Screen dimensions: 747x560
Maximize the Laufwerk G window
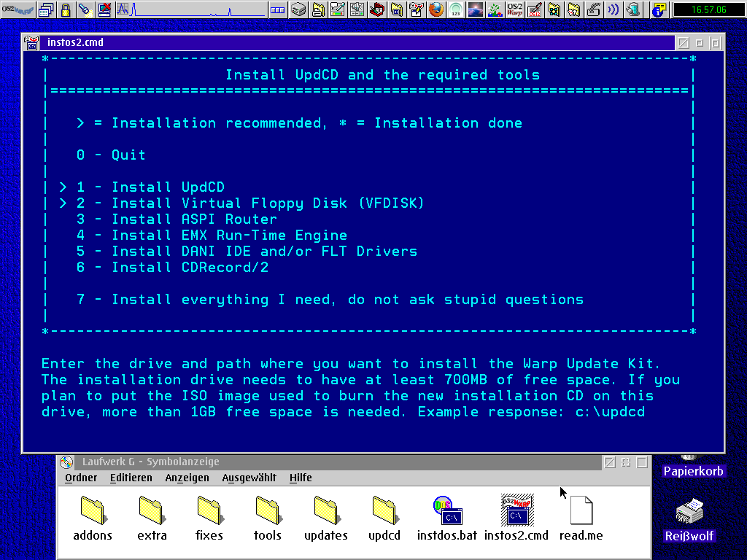click(x=642, y=462)
